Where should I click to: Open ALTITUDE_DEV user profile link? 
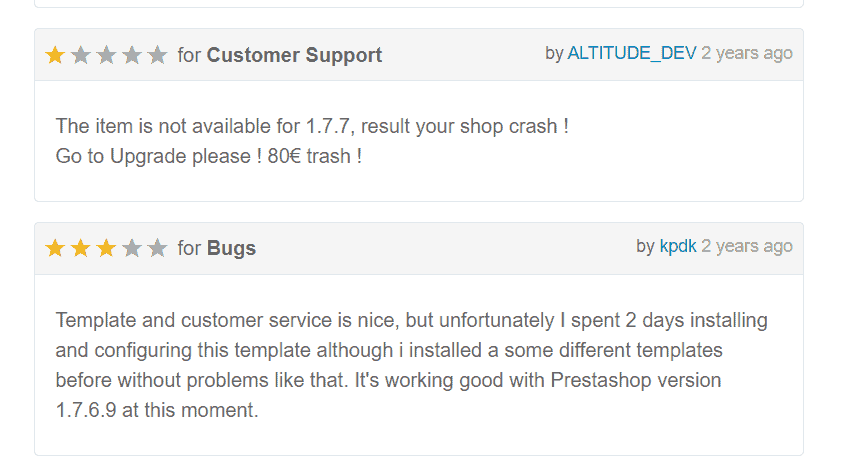pos(631,53)
